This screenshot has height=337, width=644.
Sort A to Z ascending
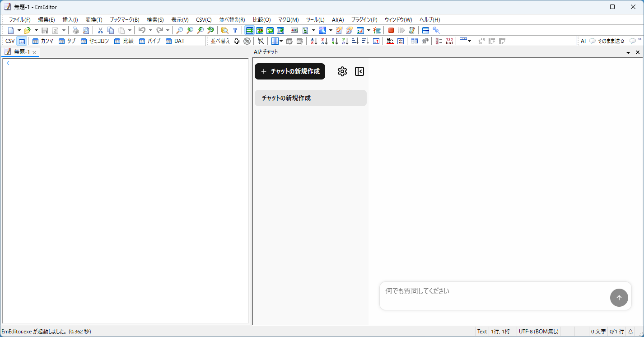[x=314, y=41]
